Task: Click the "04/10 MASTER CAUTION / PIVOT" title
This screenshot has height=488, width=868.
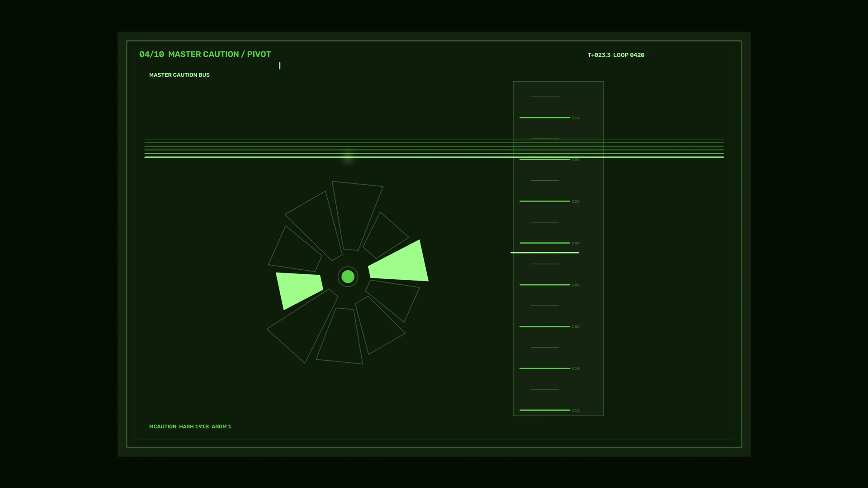Action: pos(205,54)
